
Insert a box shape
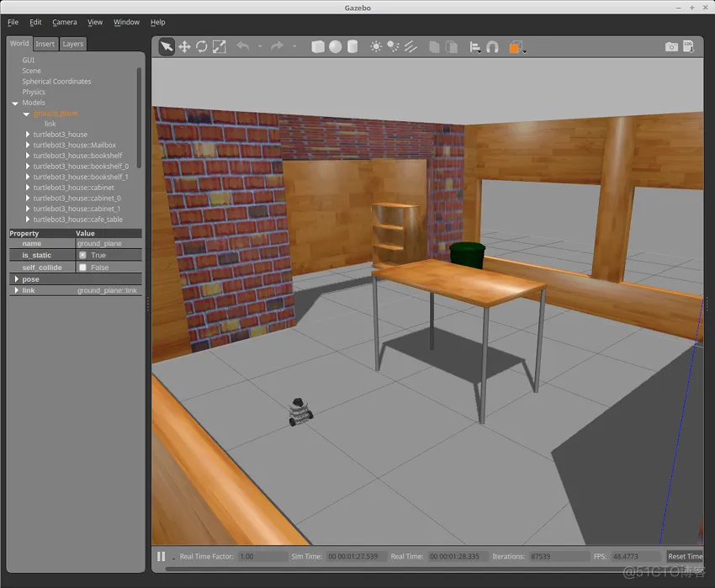318,46
